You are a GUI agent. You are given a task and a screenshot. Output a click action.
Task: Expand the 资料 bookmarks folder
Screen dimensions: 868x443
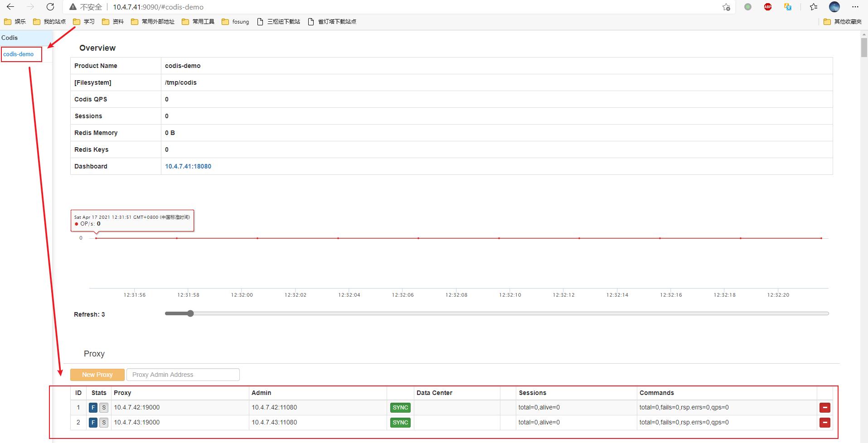[x=113, y=21]
